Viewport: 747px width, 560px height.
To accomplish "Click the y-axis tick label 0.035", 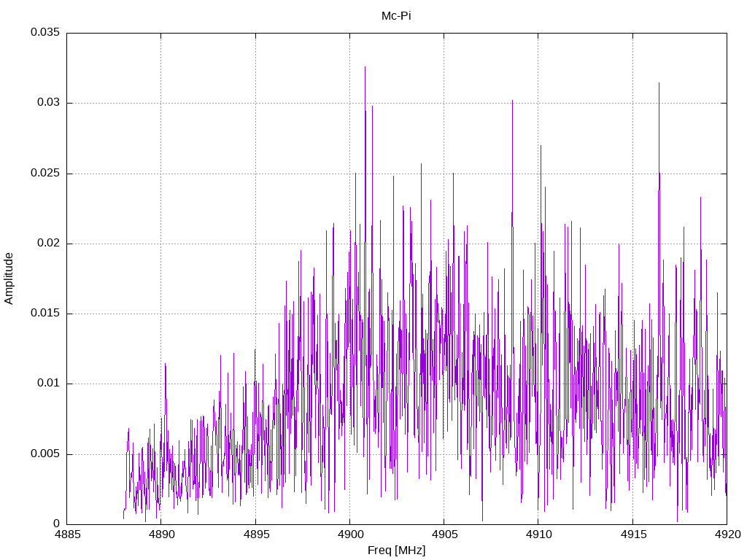I will 45,32.
